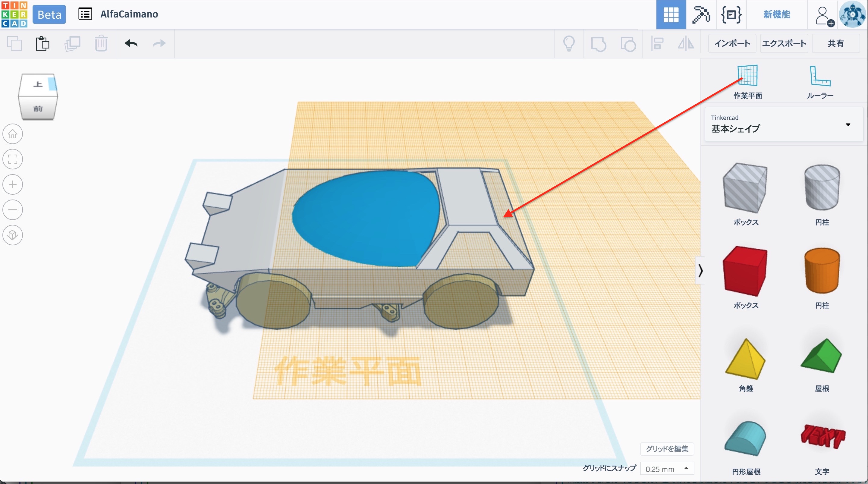Toggle 3D design grid view button
Screen dimensions: 868x484
(x=671, y=14)
